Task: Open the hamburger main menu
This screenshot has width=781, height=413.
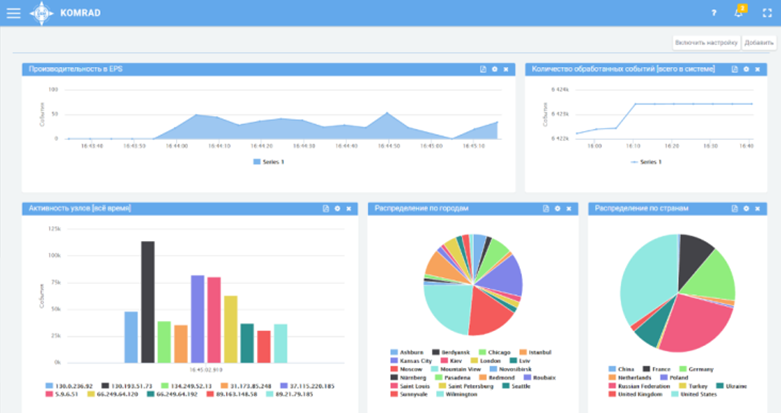Action: point(13,13)
